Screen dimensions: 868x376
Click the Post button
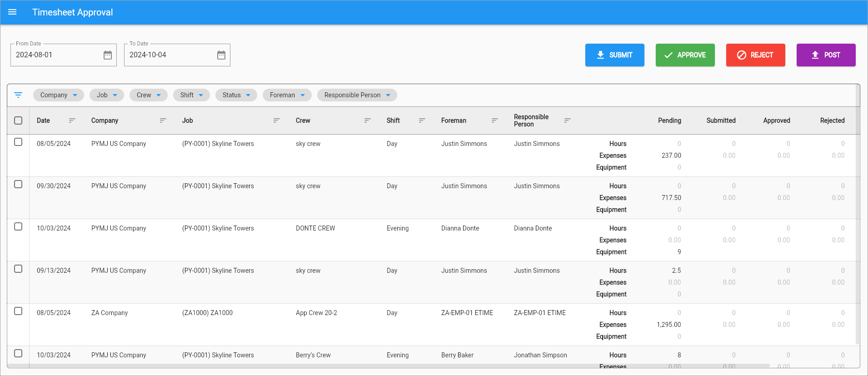(x=826, y=55)
